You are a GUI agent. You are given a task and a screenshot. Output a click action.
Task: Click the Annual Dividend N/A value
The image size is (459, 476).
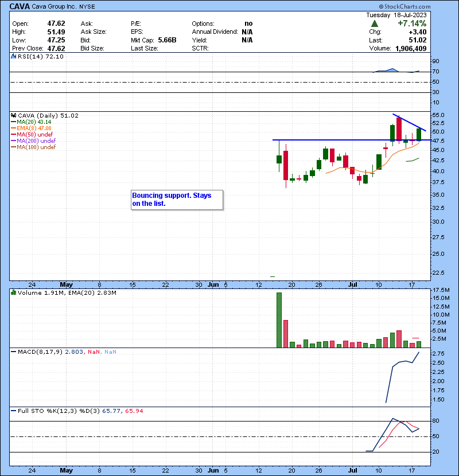pyautogui.click(x=247, y=32)
